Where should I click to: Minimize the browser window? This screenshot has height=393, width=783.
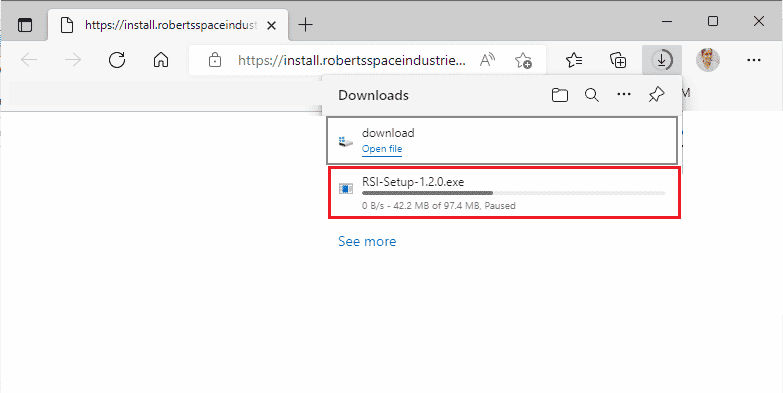(x=667, y=21)
